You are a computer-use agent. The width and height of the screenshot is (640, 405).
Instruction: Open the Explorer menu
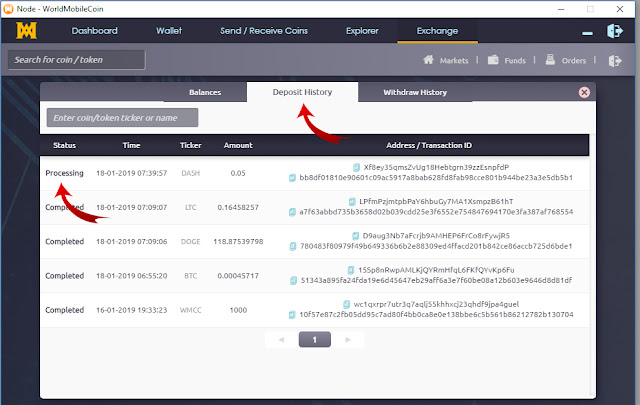[362, 31]
